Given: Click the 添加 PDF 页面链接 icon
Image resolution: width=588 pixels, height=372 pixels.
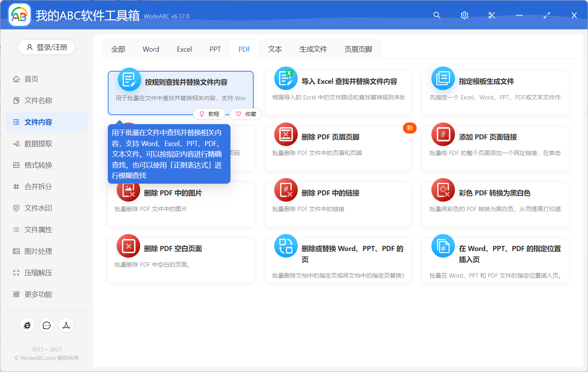Looking at the screenshot, I should (443, 134).
